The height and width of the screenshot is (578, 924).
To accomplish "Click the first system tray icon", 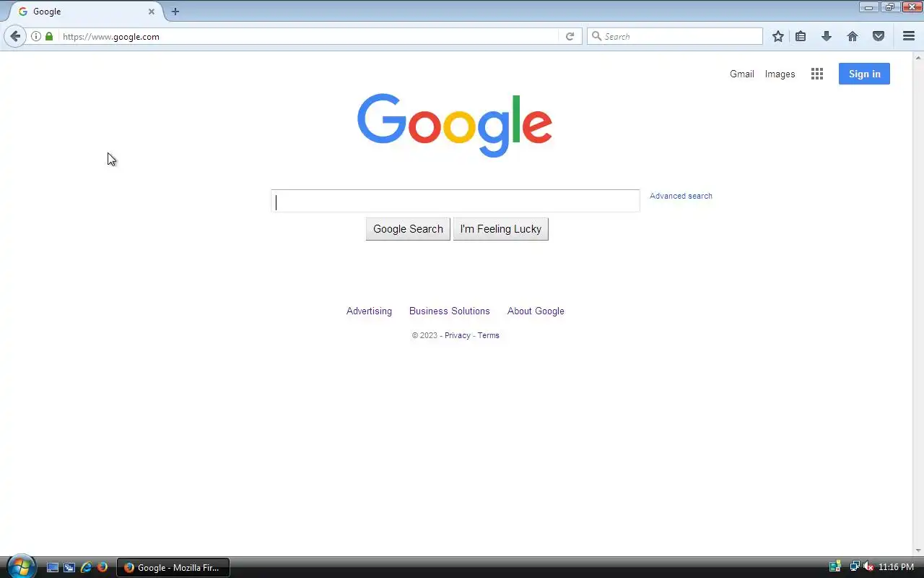I will click(x=835, y=567).
